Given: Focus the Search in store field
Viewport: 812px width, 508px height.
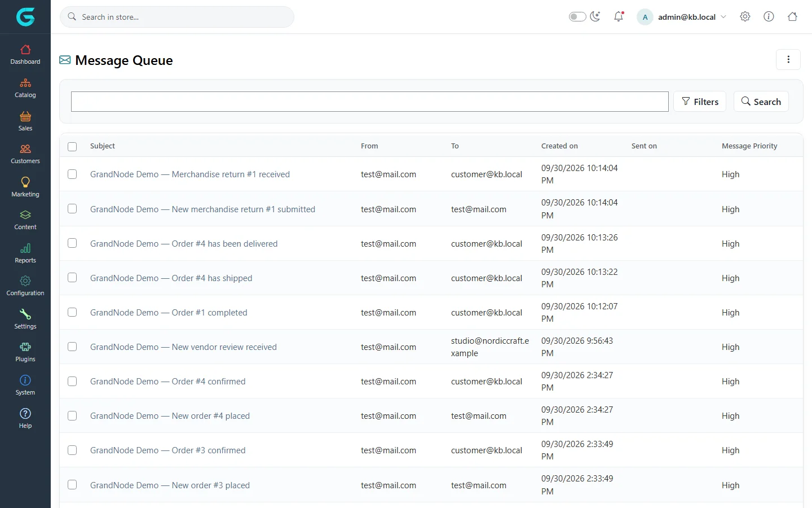Looking at the screenshot, I should [177, 17].
